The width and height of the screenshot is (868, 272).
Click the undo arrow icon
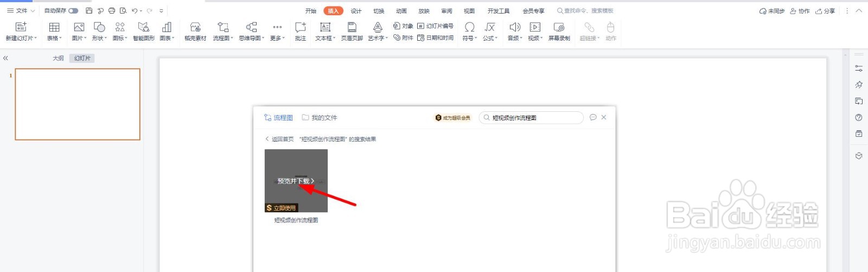pyautogui.click(x=135, y=10)
